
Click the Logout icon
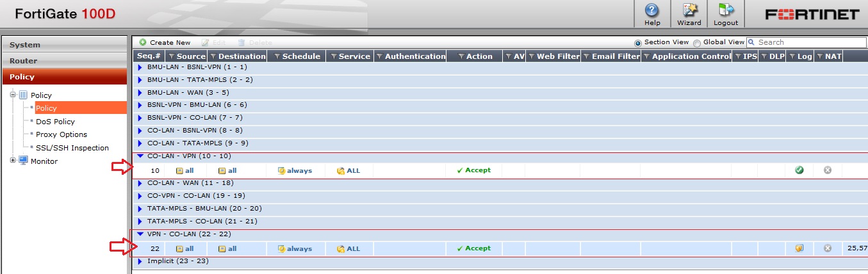pos(726,10)
